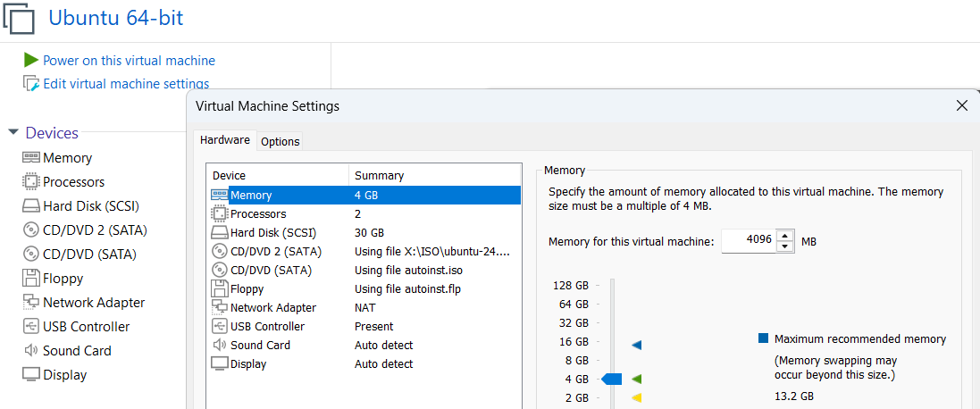
Task: Click the USB Controller icon in sidebar
Action: pos(31,327)
